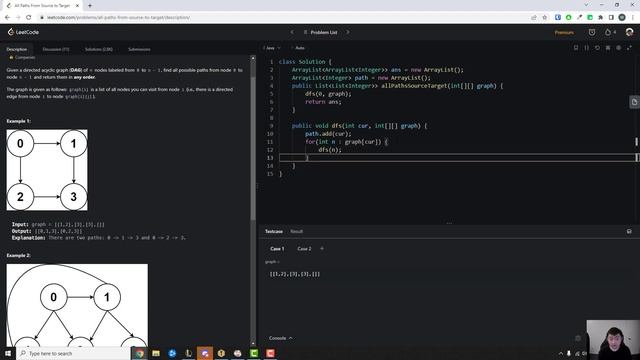Image resolution: width=640 pixels, height=360 pixels.
Task: Open the editor settings gear icon
Action: point(618,48)
